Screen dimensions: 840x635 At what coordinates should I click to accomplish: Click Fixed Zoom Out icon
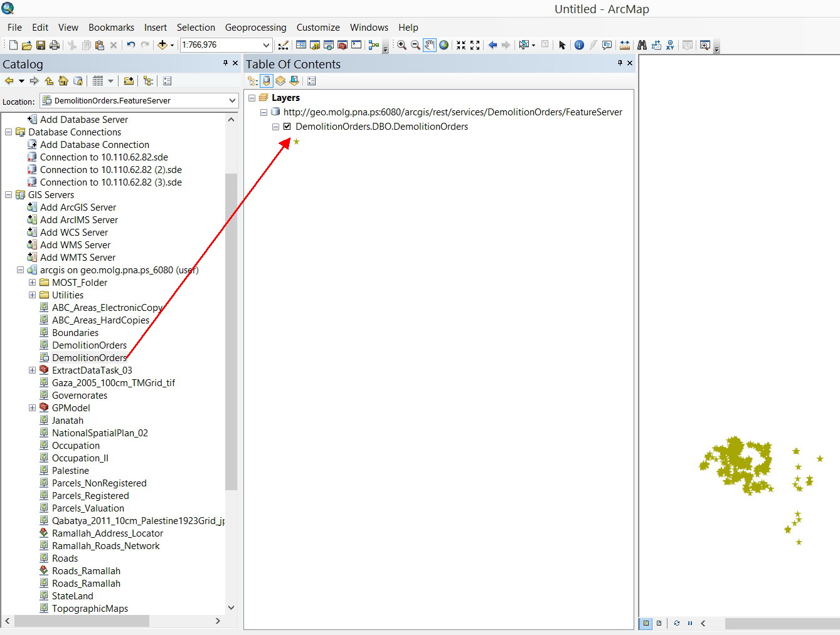[475, 45]
